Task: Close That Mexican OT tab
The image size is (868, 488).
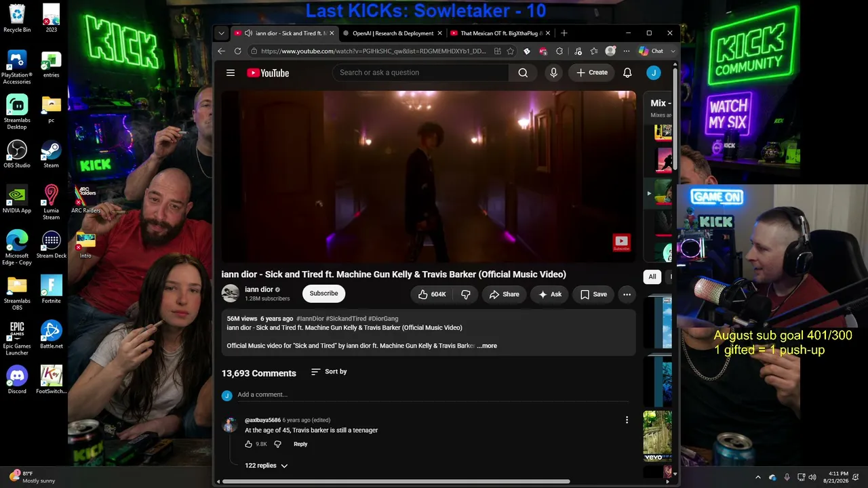Action: pos(548,33)
